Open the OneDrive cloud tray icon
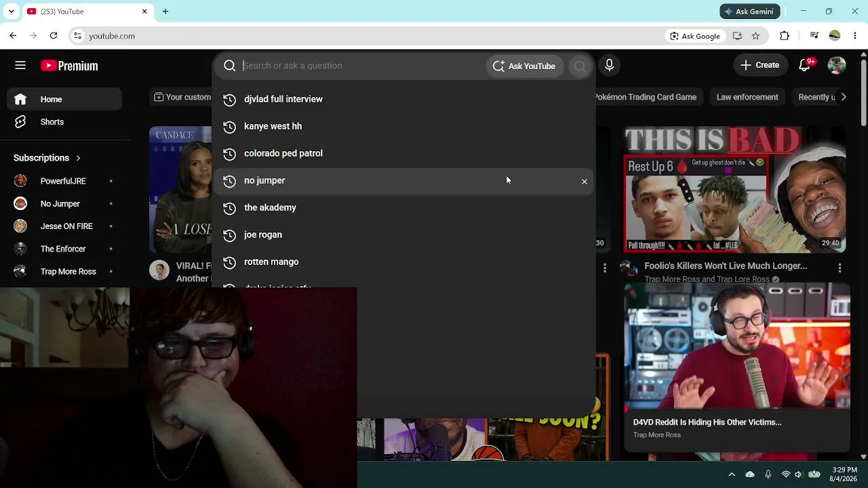Screen dimensions: 868x488 point(750,474)
